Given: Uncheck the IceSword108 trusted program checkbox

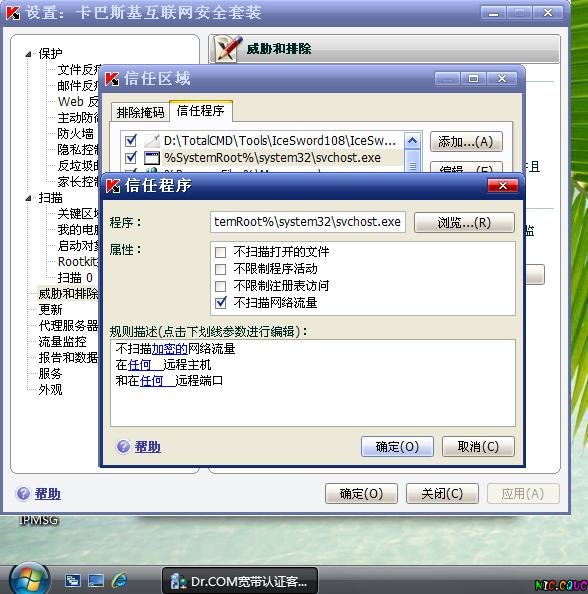Looking at the screenshot, I should click(131, 141).
